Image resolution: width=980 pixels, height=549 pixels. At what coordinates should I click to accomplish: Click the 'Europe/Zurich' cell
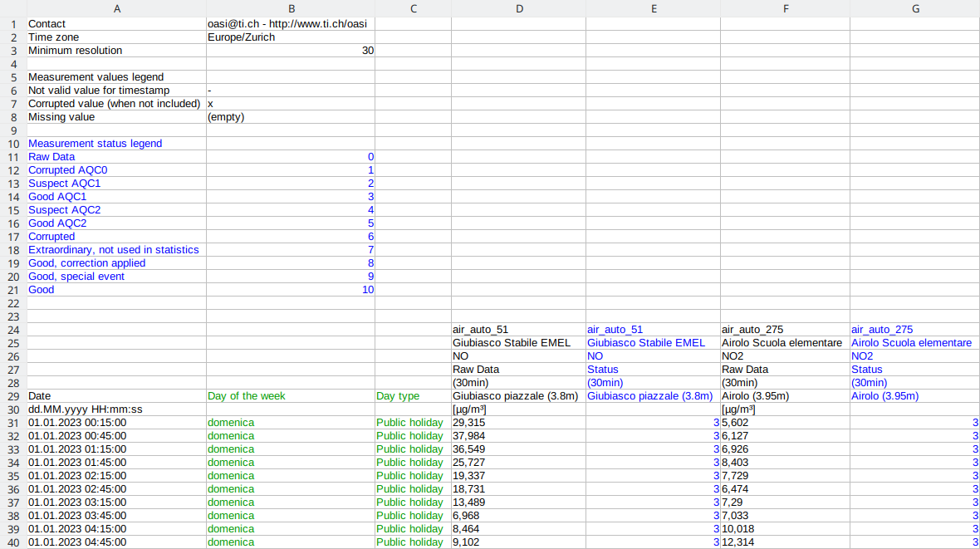click(291, 37)
